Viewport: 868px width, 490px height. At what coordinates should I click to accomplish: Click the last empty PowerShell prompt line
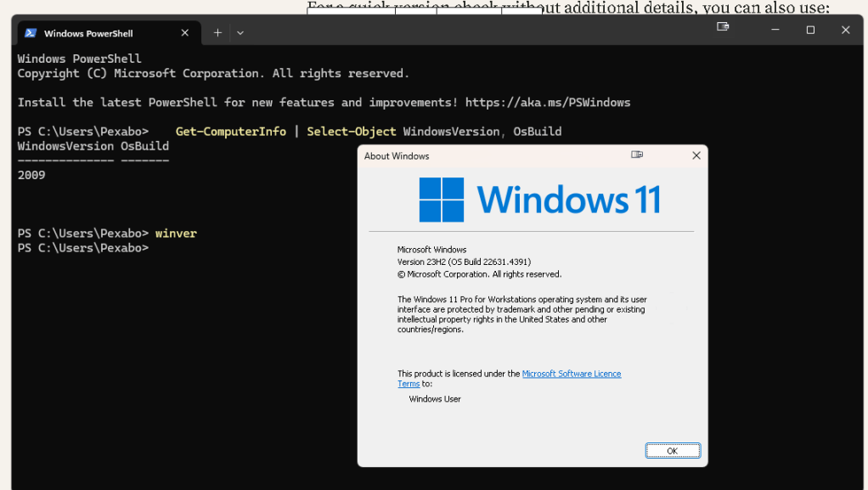coord(83,248)
